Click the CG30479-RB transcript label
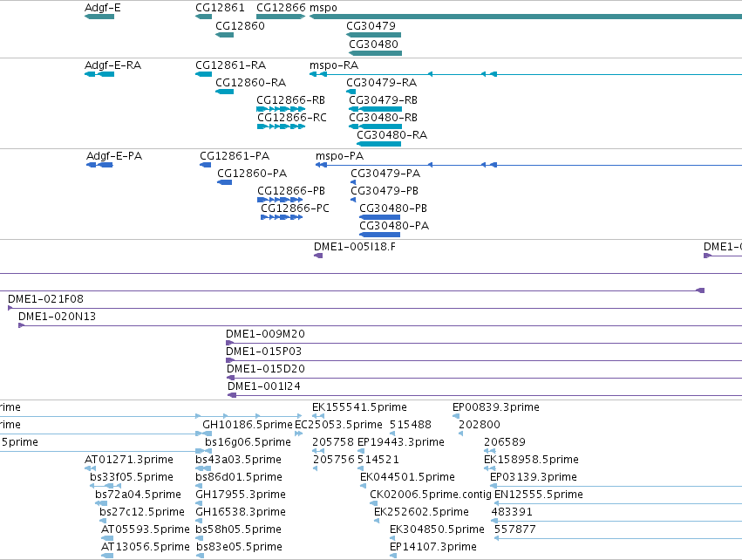Screen dimensions: 742x560 point(384,100)
